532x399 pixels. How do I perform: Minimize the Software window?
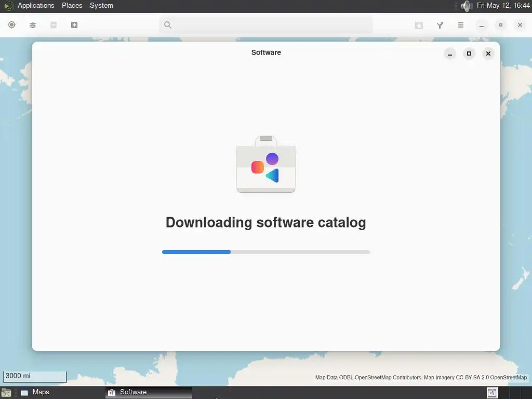coord(450,54)
